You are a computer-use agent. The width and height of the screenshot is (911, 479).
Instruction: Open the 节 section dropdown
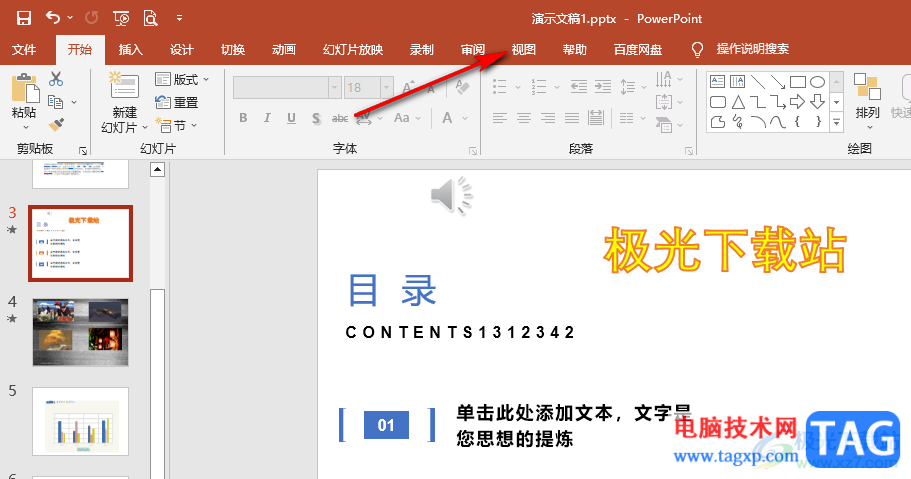coord(177,126)
